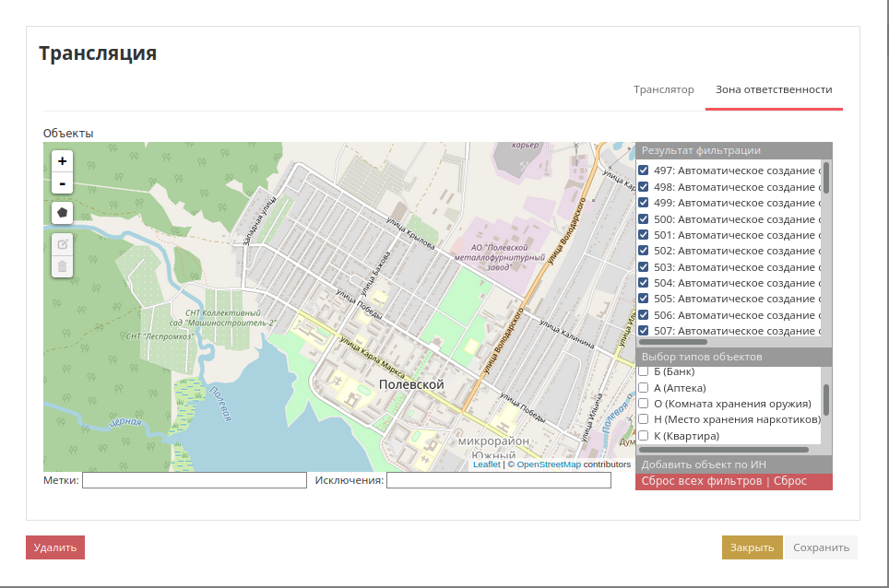Viewport: 889px width, 588px height.
Task: Click the edit layers map icon
Action: click(63, 245)
